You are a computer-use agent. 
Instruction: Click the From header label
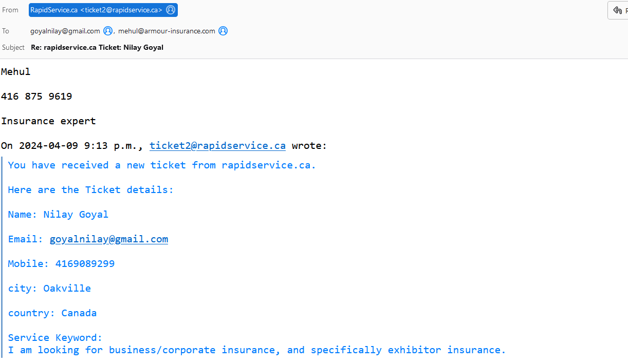point(10,10)
